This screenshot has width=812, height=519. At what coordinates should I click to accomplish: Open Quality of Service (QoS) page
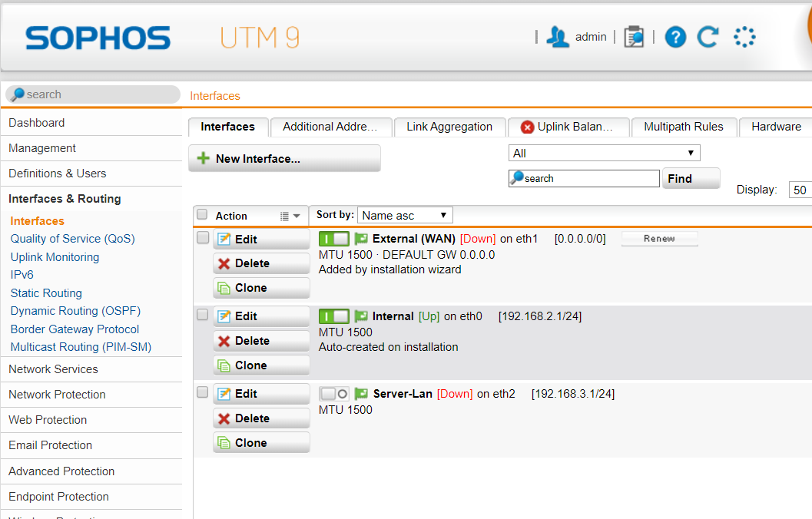[72, 239]
